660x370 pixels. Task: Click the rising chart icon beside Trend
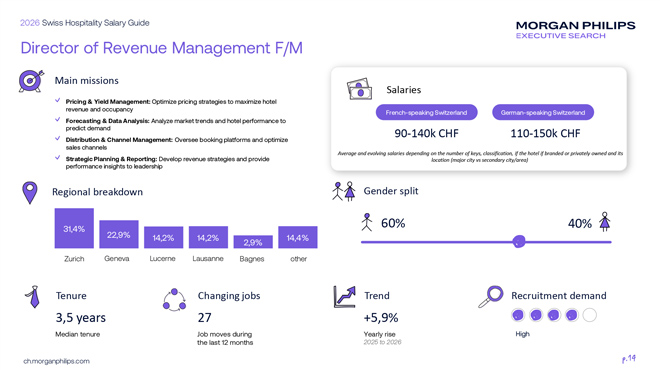(344, 296)
